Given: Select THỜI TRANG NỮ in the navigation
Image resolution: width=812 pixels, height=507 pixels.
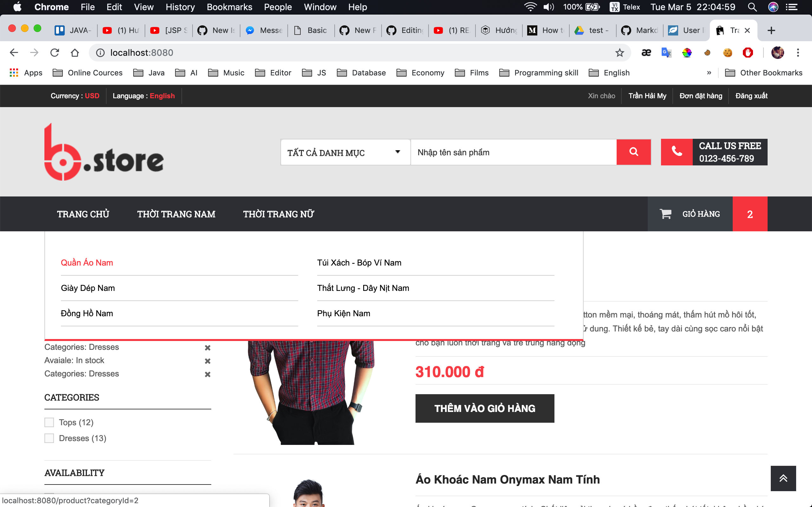Looking at the screenshot, I should click(x=279, y=214).
